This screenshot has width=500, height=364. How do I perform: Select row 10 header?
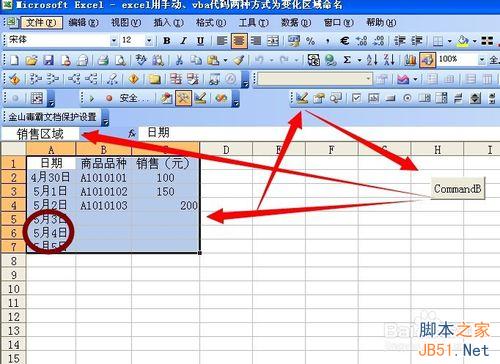pyautogui.click(x=13, y=289)
